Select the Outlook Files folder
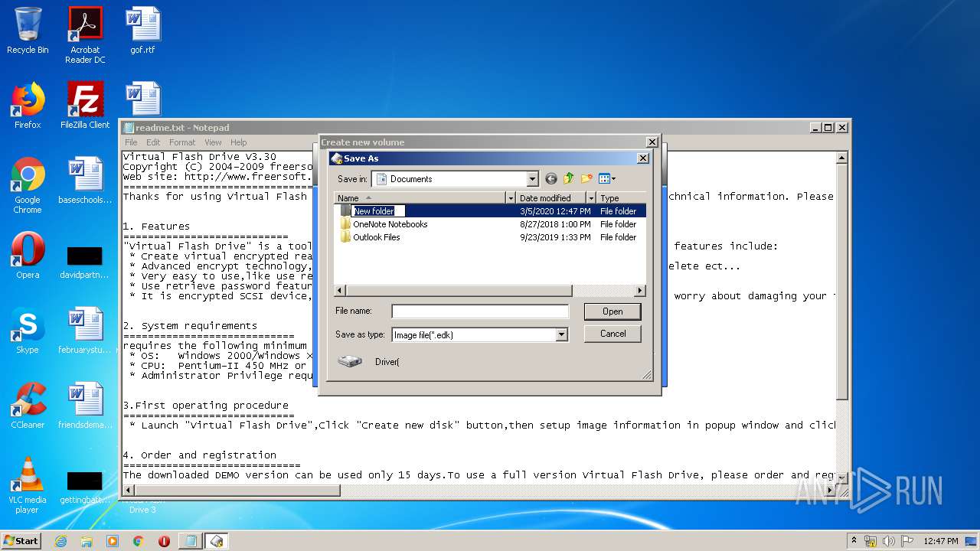The width and height of the screenshot is (980, 551). point(376,237)
